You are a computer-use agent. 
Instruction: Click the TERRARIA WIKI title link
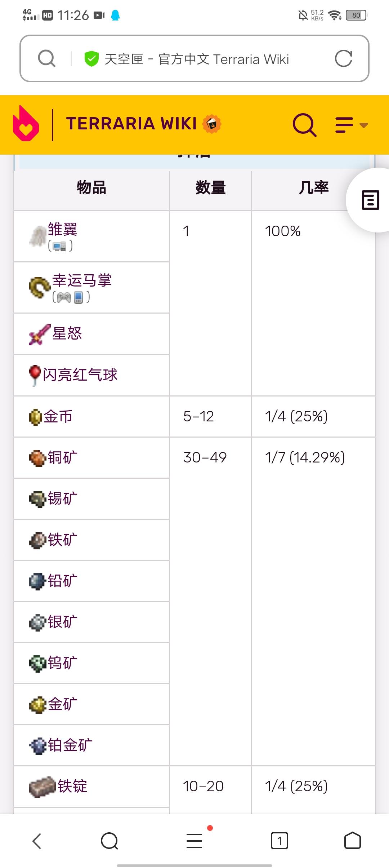pos(131,124)
